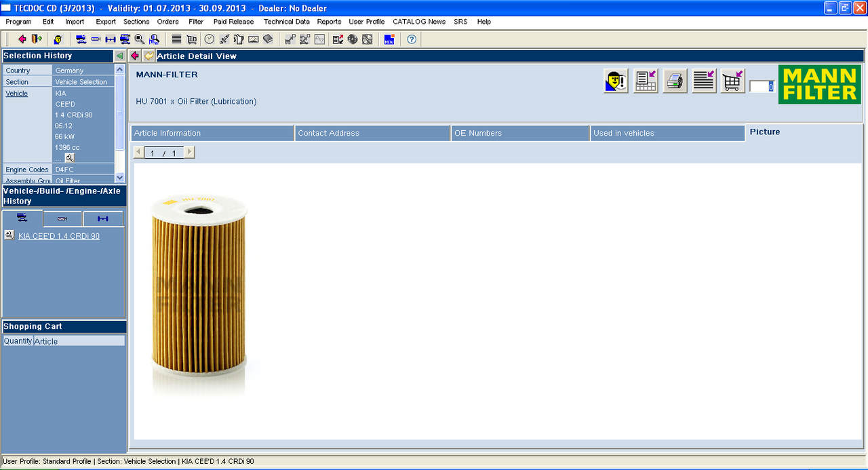The width and height of the screenshot is (868, 470).
Task: Click Selection History scrollbar up arrow
Action: click(x=120, y=69)
